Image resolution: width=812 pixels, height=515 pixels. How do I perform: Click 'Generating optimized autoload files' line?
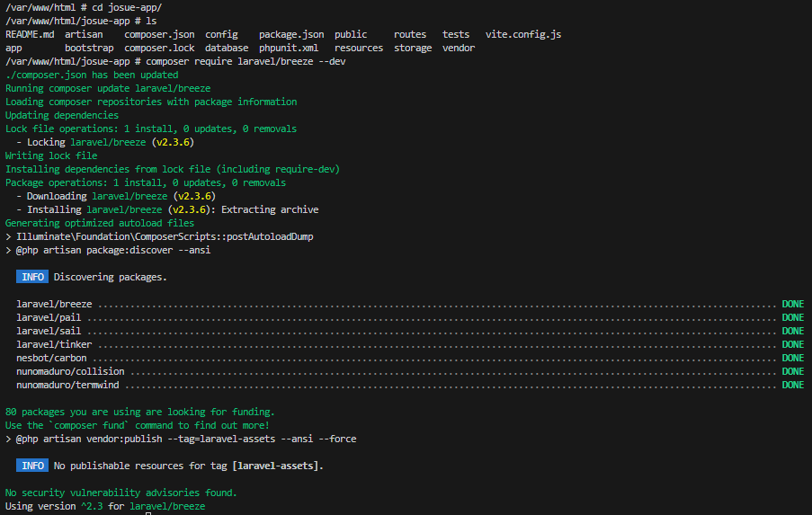point(100,223)
